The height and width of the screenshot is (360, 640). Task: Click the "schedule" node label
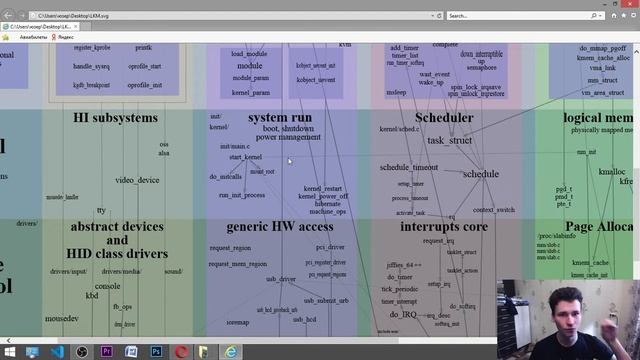(x=481, y=174)
